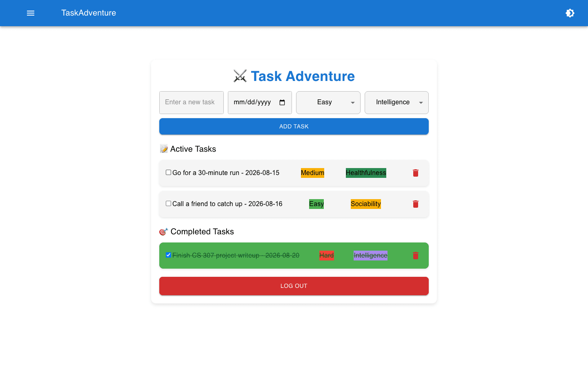Viewport: 588px width, 368px height.
Task: Open the calendar date picker icon
Action: pyautogui.click(x=282, y=102)
